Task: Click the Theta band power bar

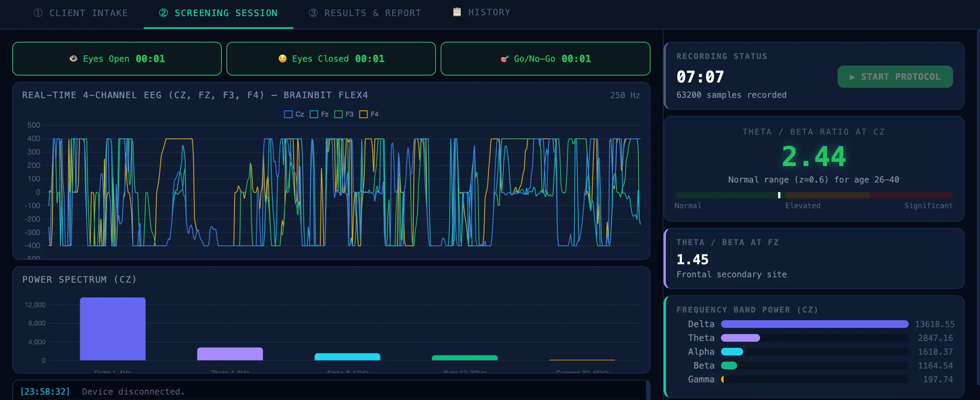Action: [x=741, y=338]
